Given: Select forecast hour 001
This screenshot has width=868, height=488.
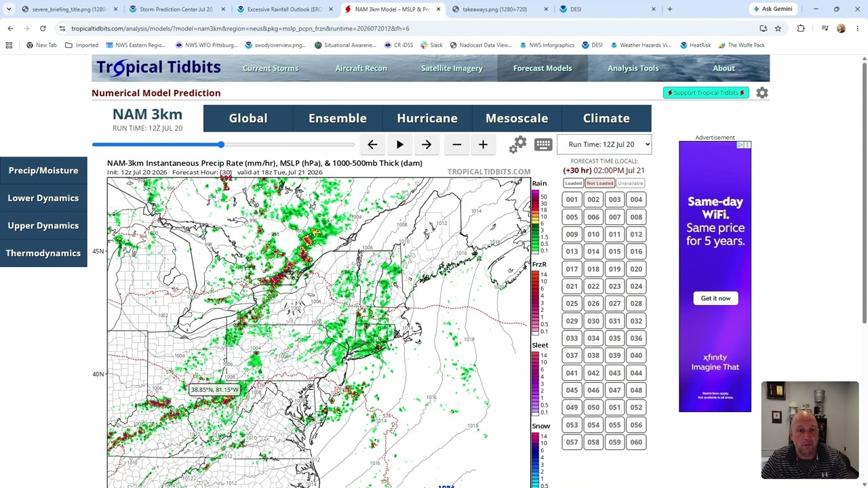Looking at the screenshot, I should (572, 199).
